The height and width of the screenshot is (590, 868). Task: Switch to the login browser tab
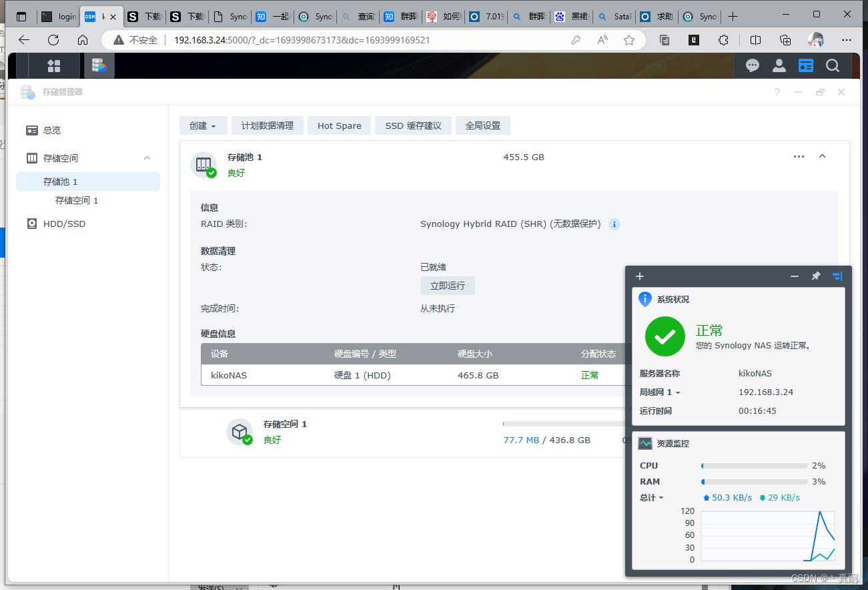pyautogui.click(x=59, y=17)
